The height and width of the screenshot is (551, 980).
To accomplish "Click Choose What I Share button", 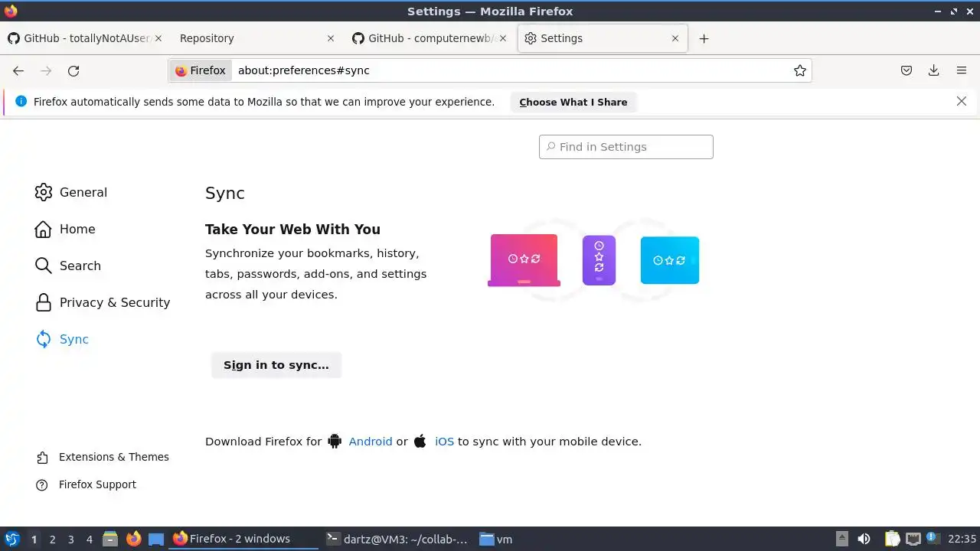I will (573, 102).
